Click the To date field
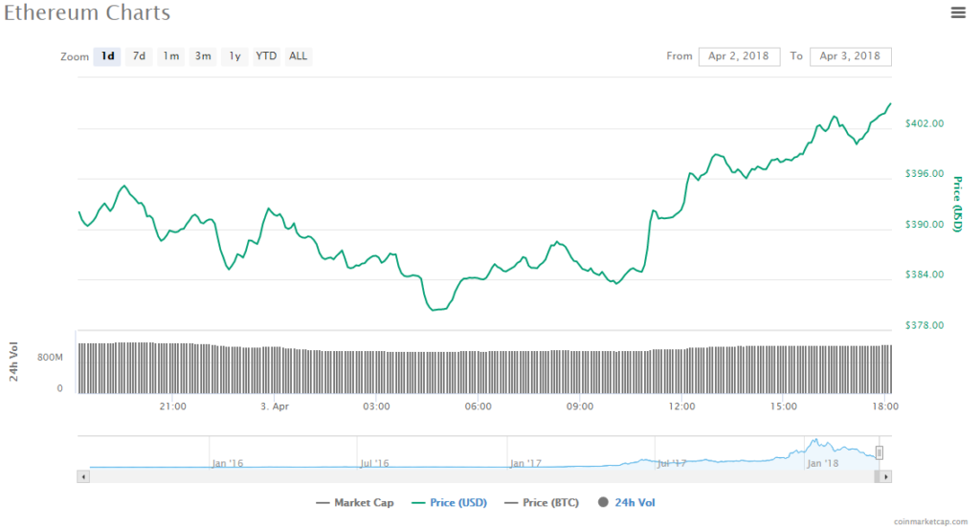 point(850,56)
